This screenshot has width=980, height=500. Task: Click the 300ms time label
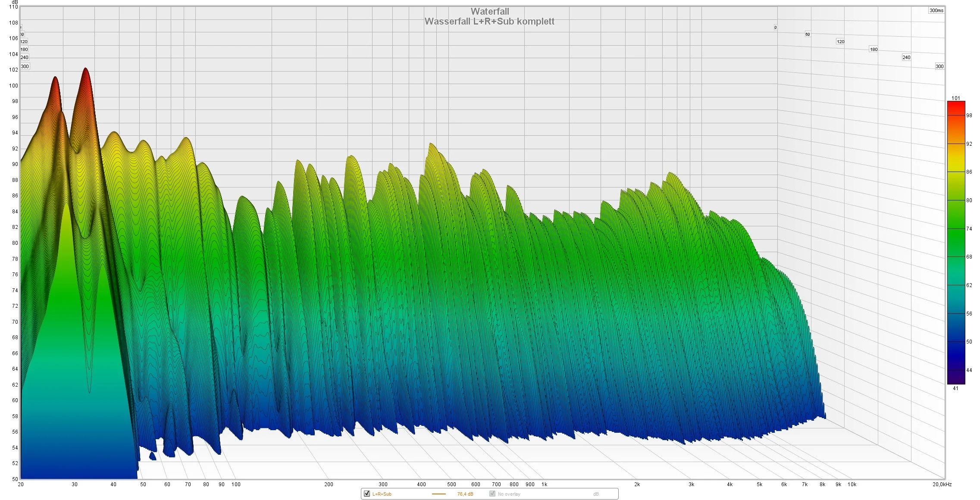click(936, 10)
